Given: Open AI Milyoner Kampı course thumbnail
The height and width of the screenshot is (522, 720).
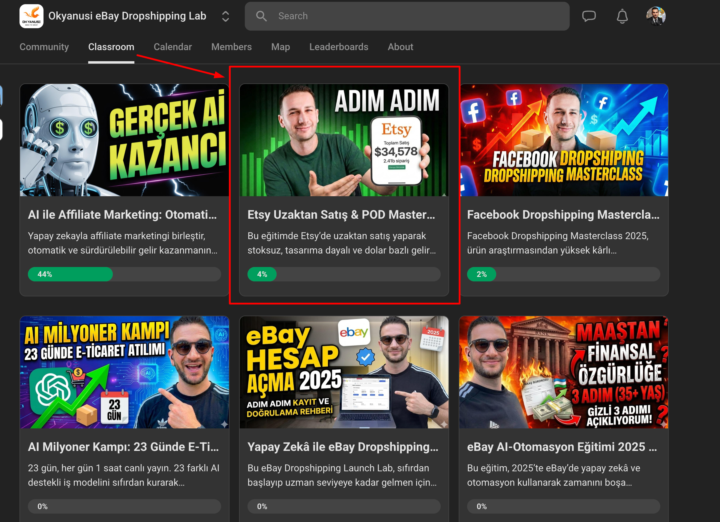Looking at the screenshot, I should pos(124,372).
